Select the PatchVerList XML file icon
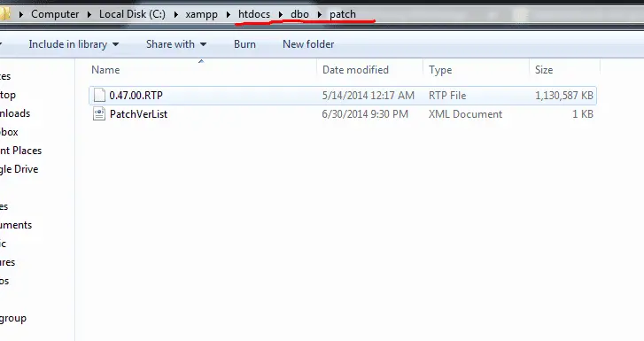Screen dimensions: 644x341 click(99, 113)
